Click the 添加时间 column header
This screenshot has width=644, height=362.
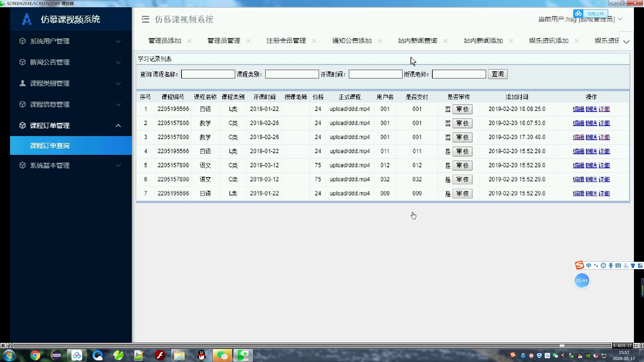click(x=517, y=97)
